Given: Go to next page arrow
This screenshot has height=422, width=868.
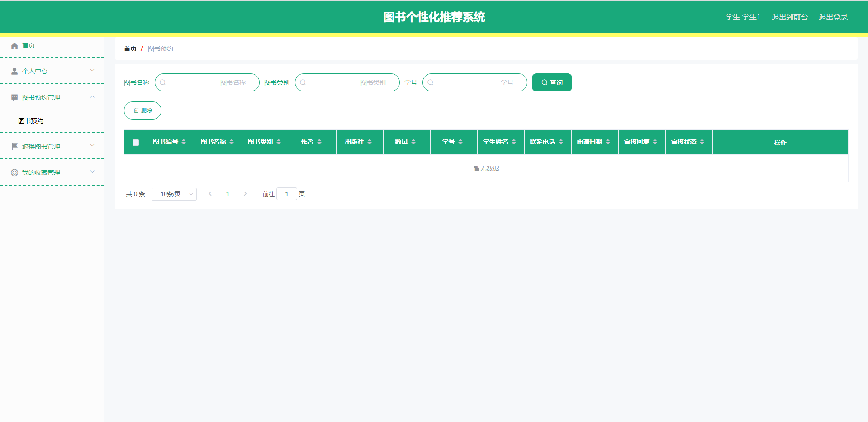Looking at the screenshot, I should pos(245,194).
